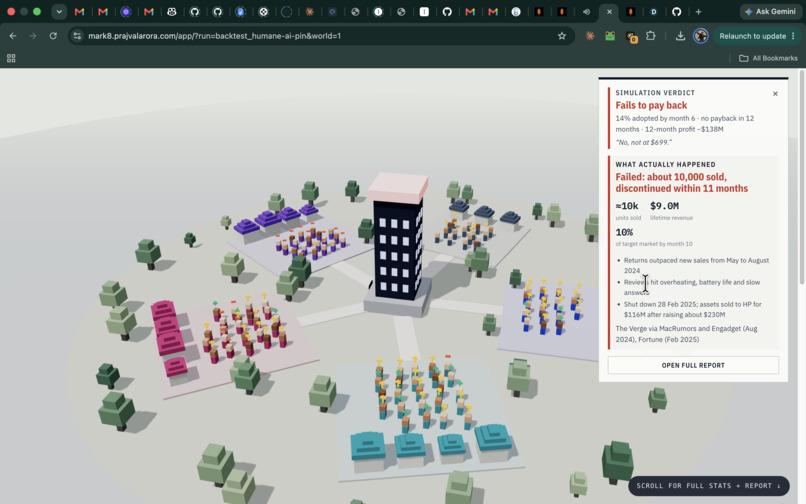The height and width of the screenshot is (504, 806).
Task: Switch to the blue document icon tab
Action: pos(240,12)
